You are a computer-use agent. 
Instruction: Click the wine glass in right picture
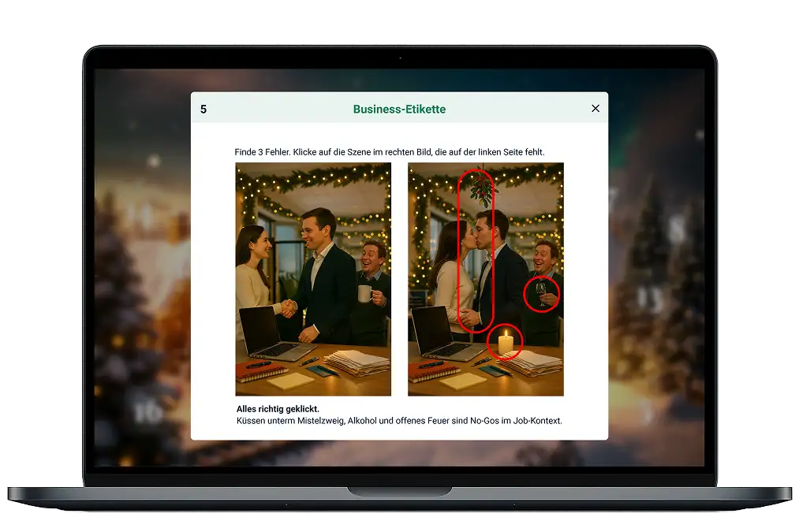(541, 293)
